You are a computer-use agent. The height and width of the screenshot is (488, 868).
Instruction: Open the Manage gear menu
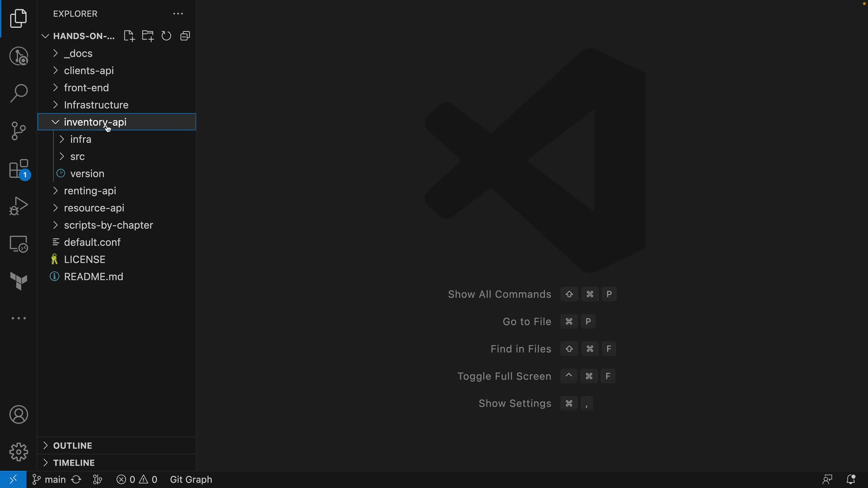pyautogui.click(x=19, y=452)
